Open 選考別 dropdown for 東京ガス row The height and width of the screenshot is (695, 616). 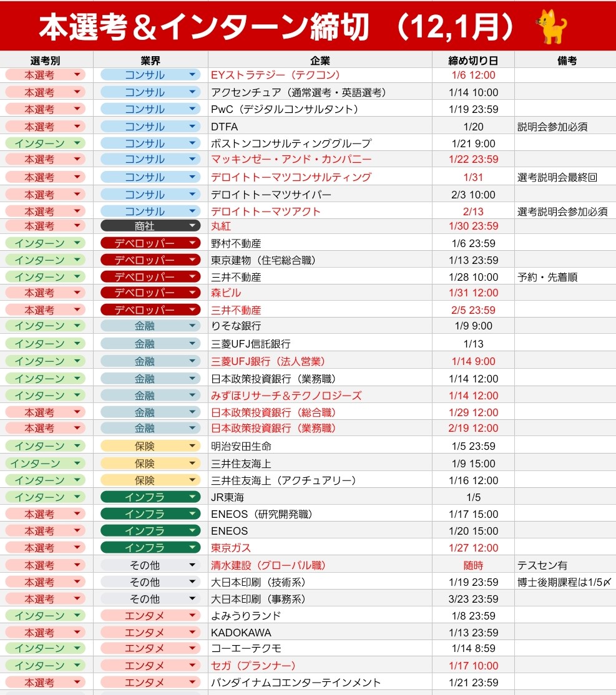tap(45, 548)
